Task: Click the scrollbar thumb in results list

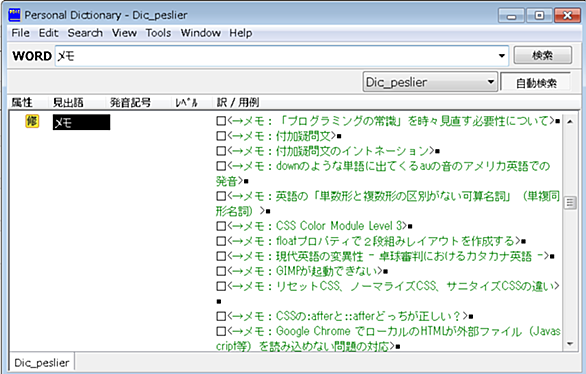Action: 570,203
